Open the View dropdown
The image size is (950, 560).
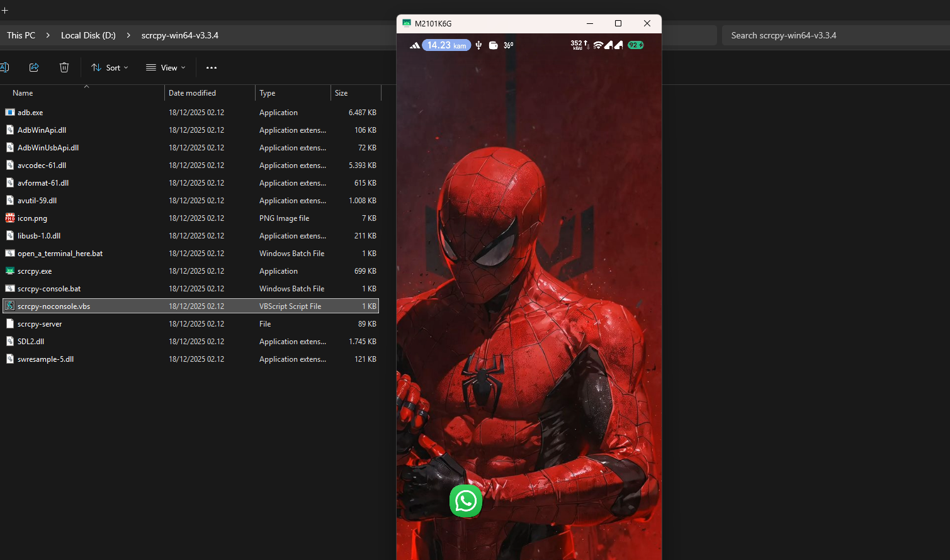point(166,67)
